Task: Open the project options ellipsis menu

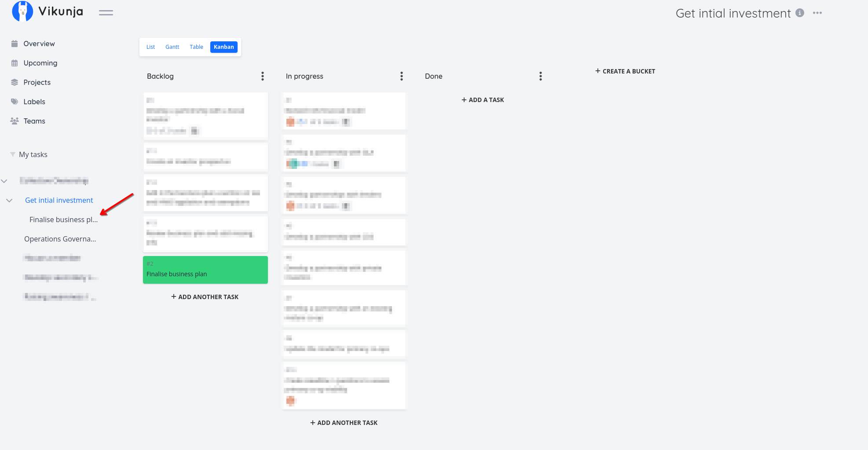Action: click(x=817, y=13)
